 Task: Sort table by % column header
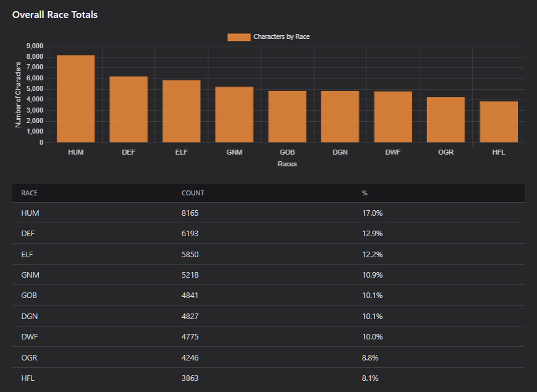[x=365, y=194]
